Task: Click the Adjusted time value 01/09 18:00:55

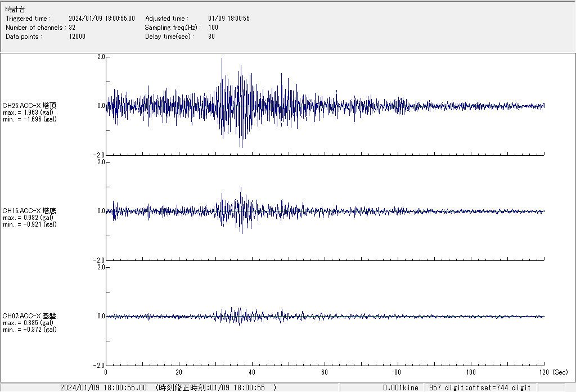Action: click(228, 19)
